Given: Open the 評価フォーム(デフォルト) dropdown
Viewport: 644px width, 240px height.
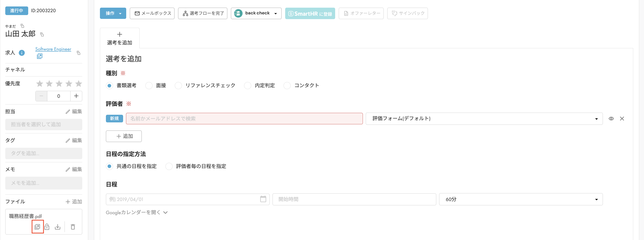Looking at the screenshot, I should pos(596,119).
